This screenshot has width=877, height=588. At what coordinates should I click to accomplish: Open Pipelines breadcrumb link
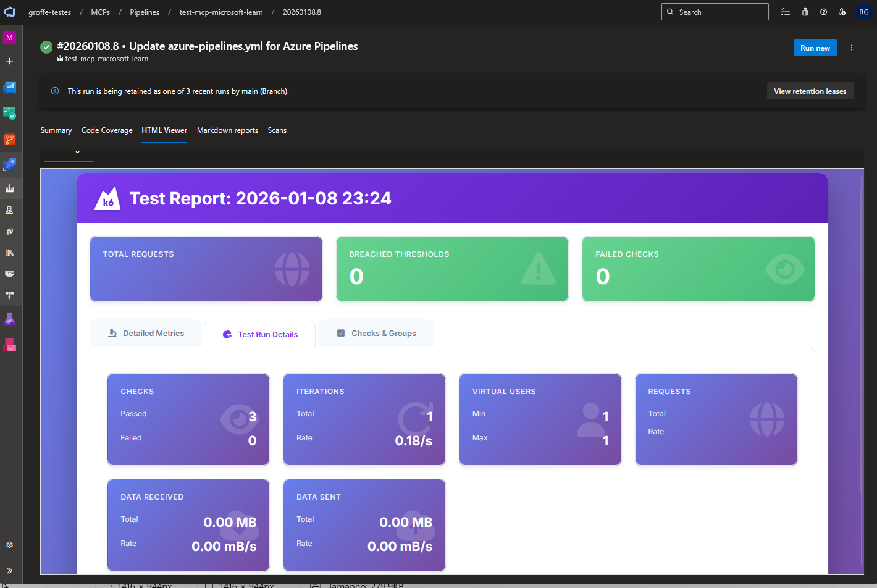click(x=145, y=12)
